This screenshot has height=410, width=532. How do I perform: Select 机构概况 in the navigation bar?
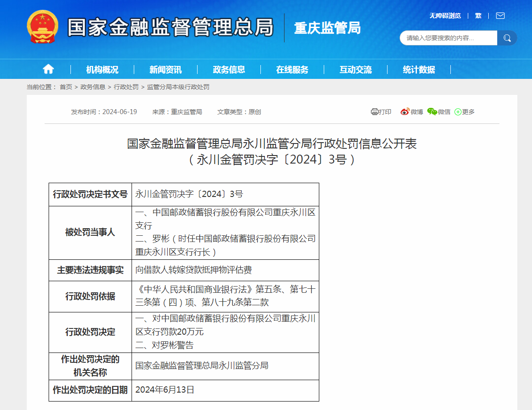pos(102,69)
